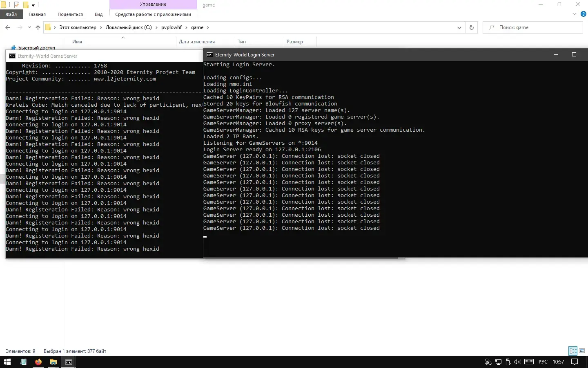
Task: Click Локальный диск (C:) in the breadcrumb
Action: tap(129, 27)
